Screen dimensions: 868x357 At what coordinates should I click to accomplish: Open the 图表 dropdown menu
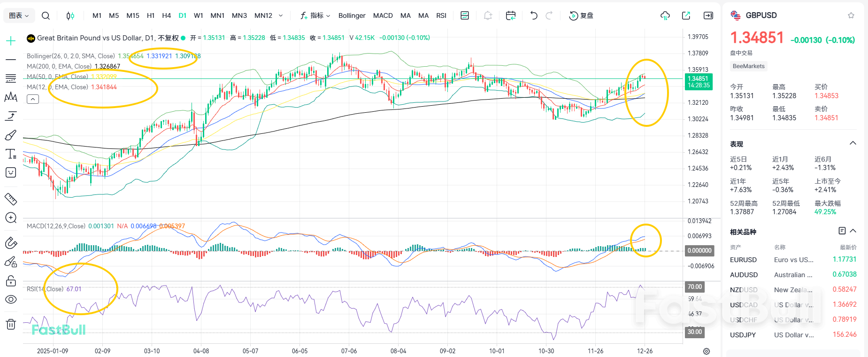pyautogui.click(x=19, y=16)
